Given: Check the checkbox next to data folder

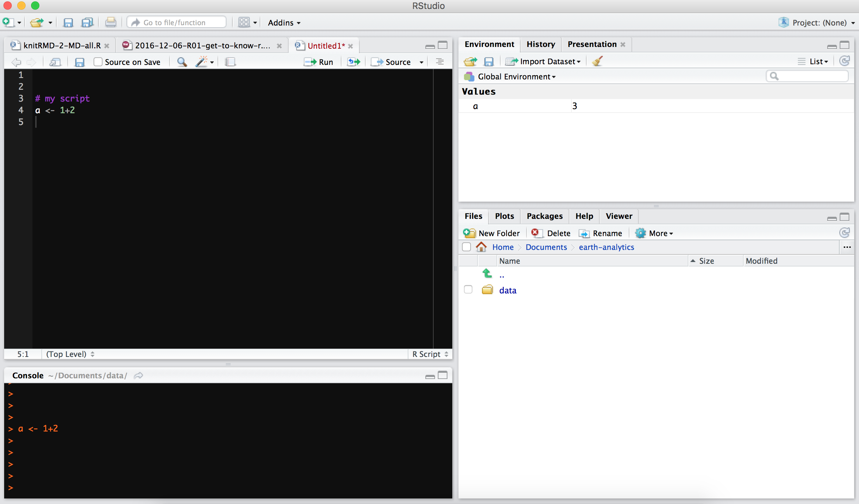Looking at the screenshot, I should click(x=468, y=290).
